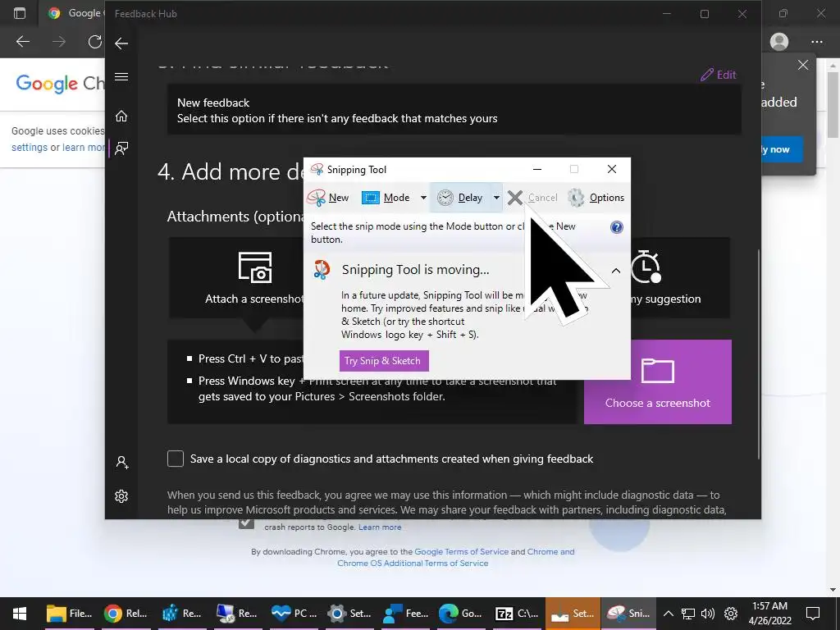
Task: Click the Edge profile avatar icon
Action: [x=779, y=41]
